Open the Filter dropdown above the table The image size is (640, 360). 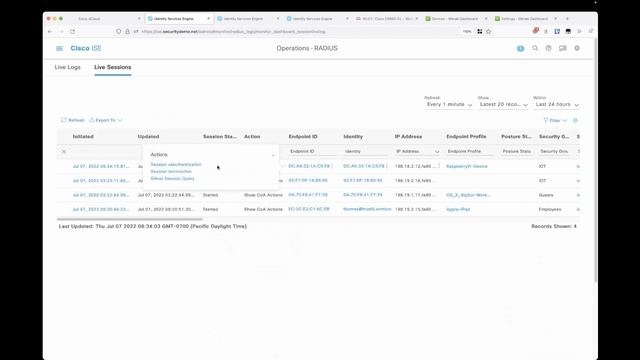pos(555,120)
